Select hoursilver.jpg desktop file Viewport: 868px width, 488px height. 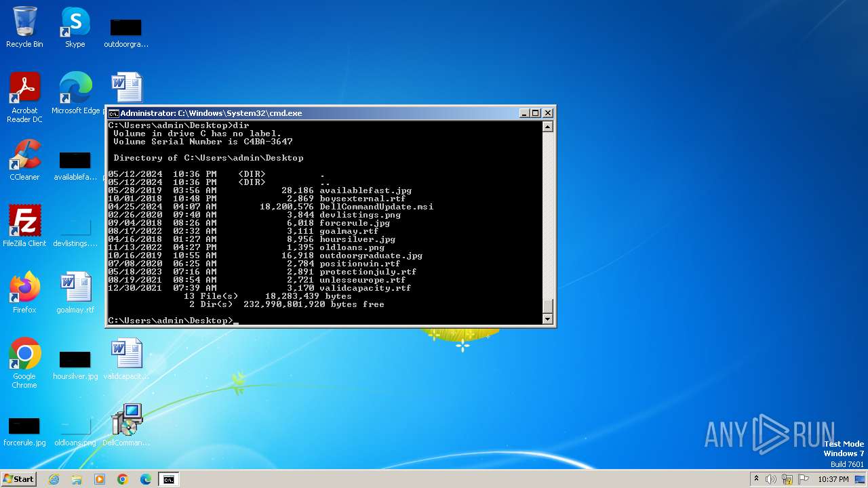[x=75, y=365]
